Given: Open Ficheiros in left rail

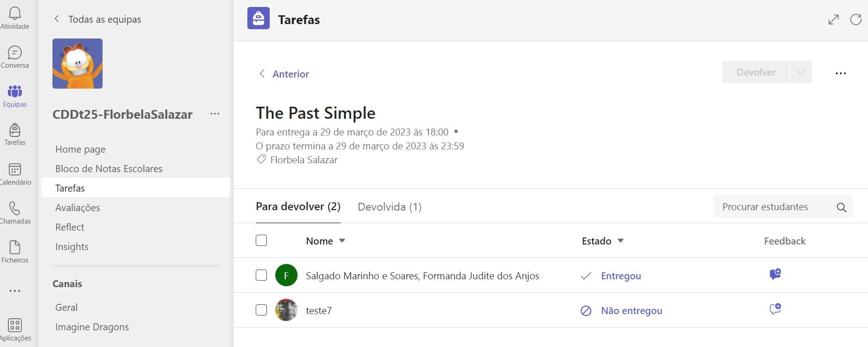Looking at the screenshot, I should coord(15,252).
